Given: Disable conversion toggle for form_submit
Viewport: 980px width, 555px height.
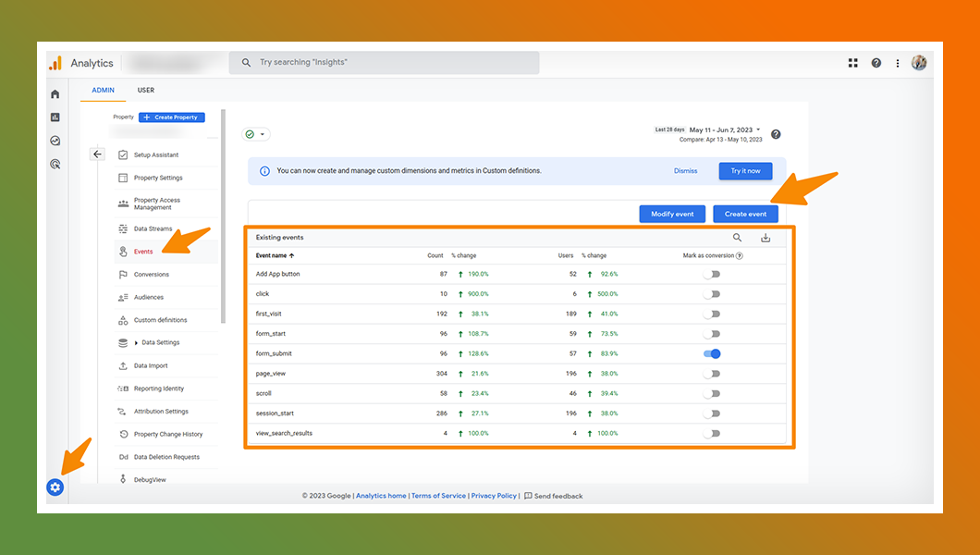Looking at the screenshot, I should point(711,353).
